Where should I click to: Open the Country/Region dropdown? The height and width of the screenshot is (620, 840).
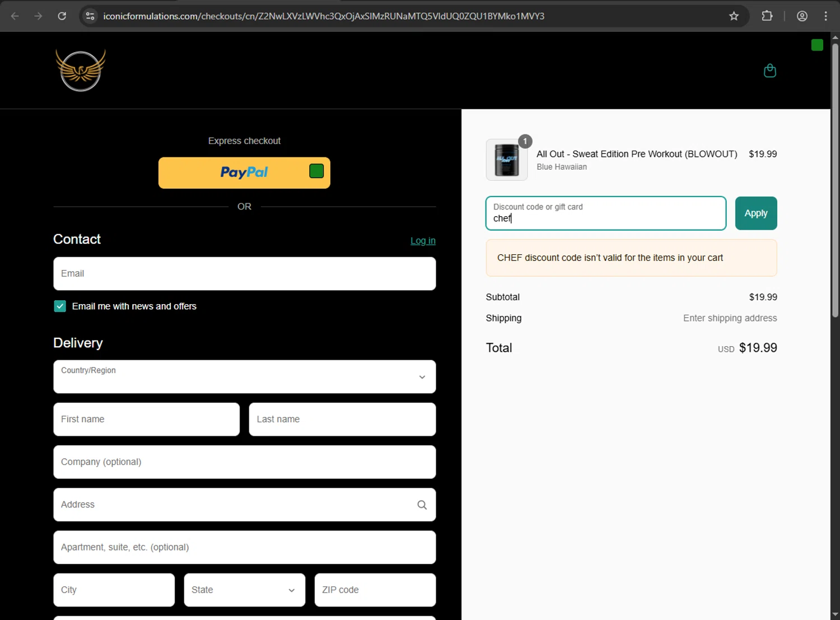click(245, 376)
